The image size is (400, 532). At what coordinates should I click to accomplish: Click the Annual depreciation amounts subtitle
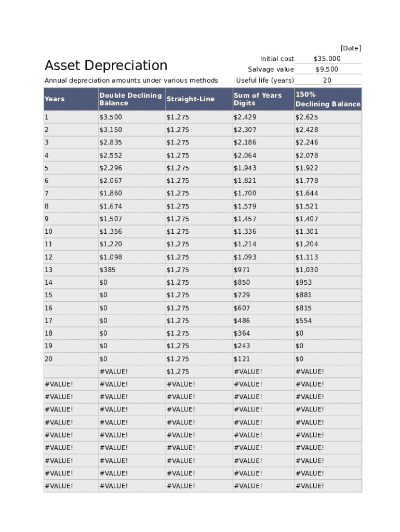click(x=131, y=81)
